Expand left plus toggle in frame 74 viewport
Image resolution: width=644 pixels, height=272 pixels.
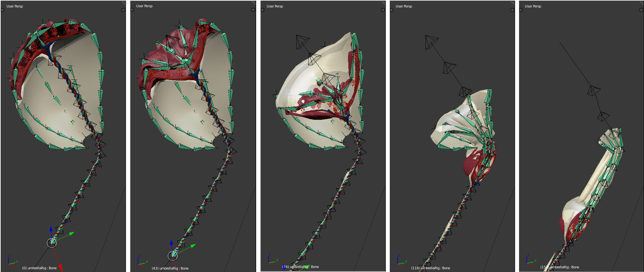[262, 10]
